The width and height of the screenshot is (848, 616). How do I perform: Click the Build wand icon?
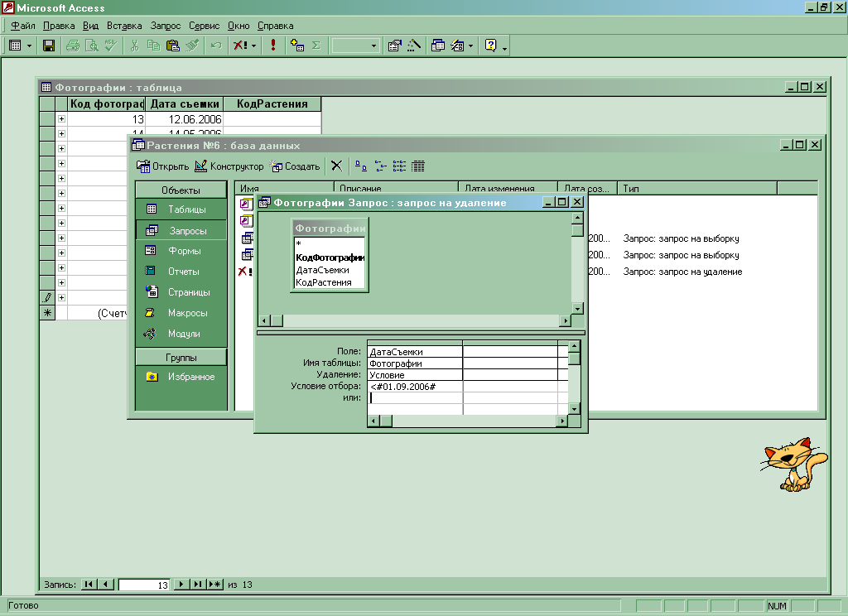click(x=414, y=46)
